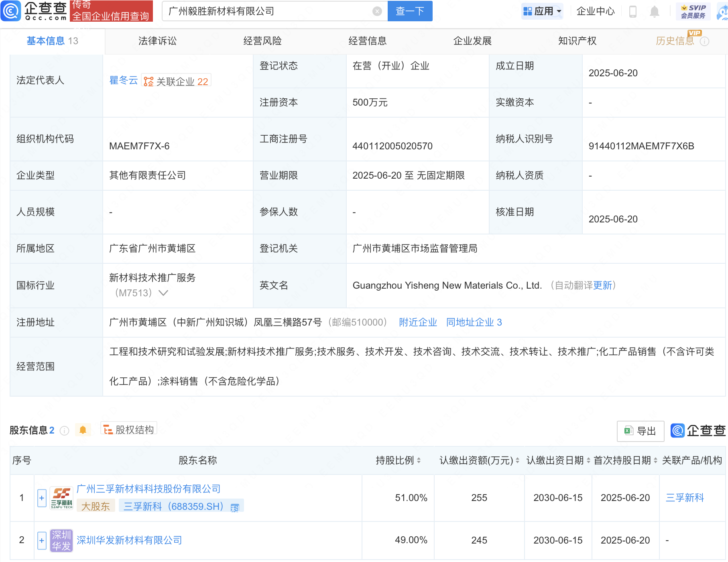Click 三孚新科 company logo thumbnail
The image size is (728, 562).
(61, 498)
